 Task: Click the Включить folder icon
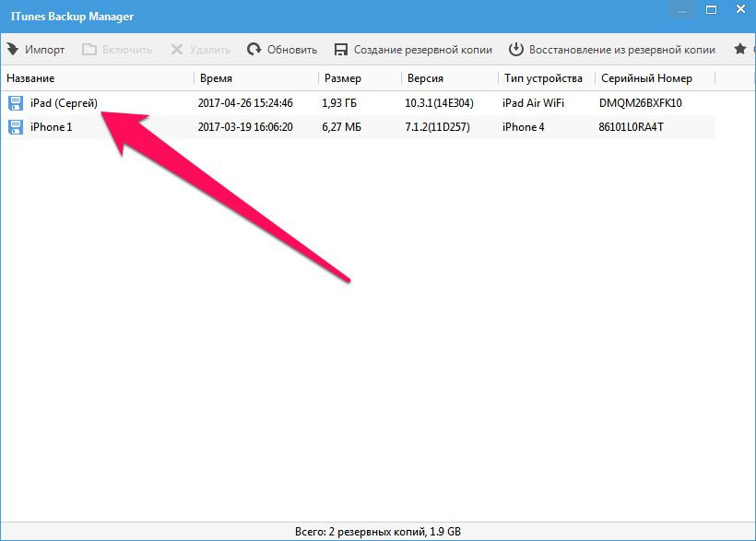[89, 49]
